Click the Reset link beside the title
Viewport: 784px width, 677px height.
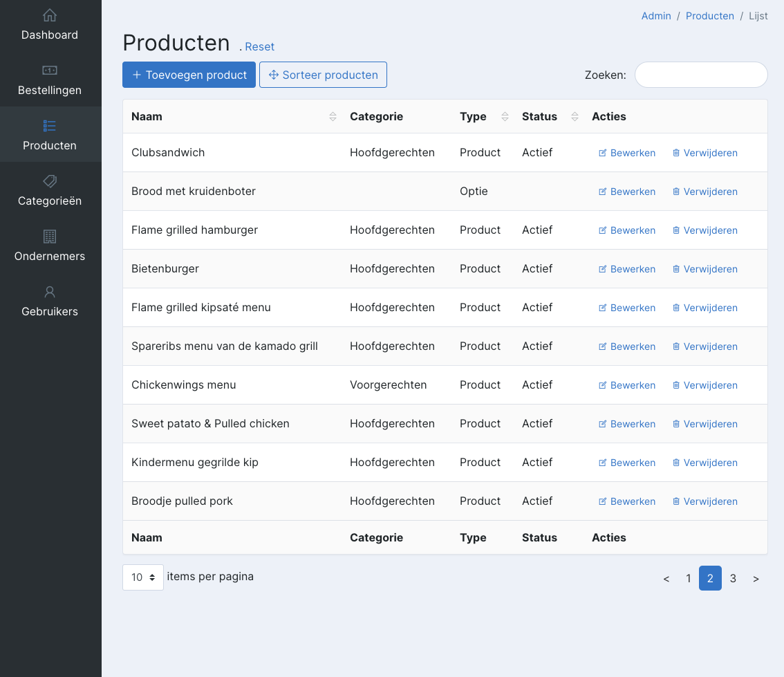tap(259, 47)
